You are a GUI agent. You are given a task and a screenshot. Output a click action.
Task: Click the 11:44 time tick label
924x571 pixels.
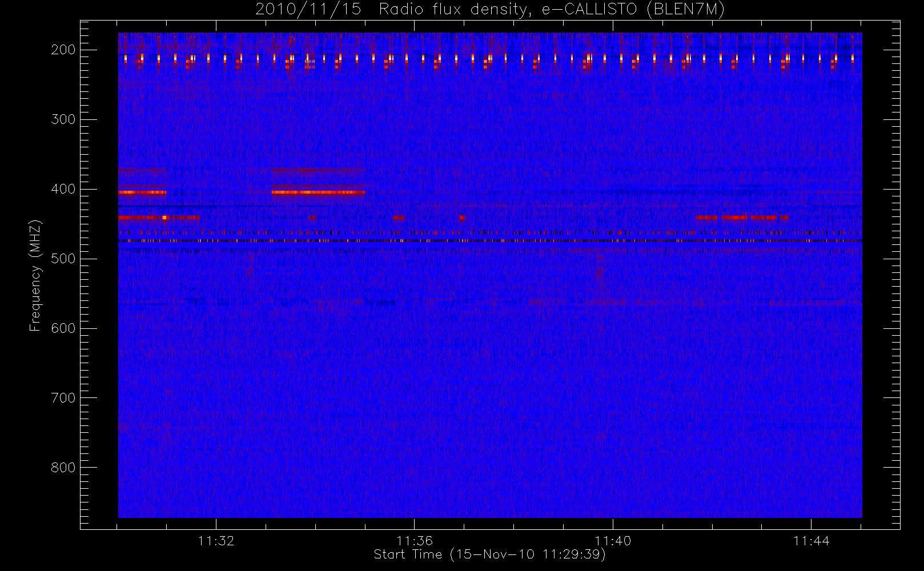tap(811, 541)
